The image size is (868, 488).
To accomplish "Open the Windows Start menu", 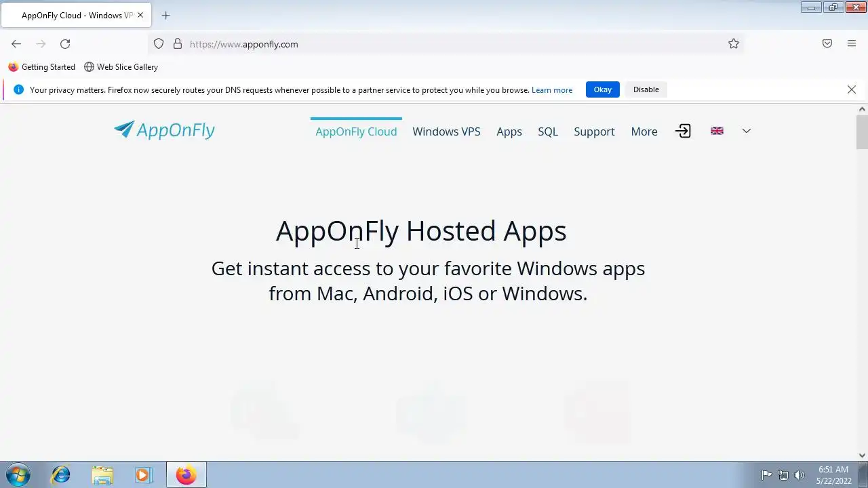I will point(18,475).
